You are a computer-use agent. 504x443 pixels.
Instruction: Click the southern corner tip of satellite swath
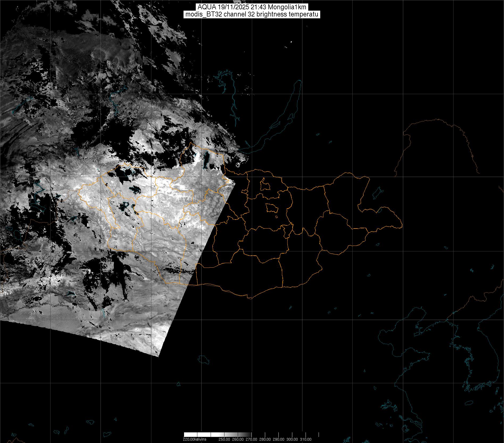159,356
